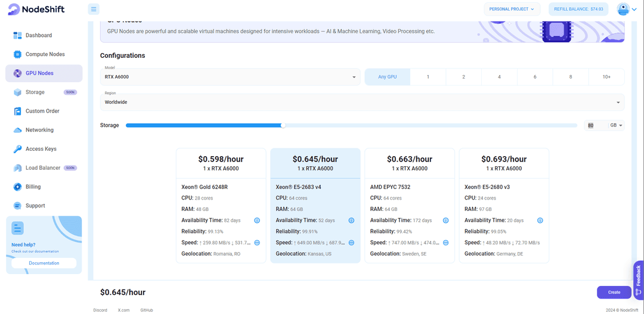Screen dimensions: 644x314
Task: Open Compute Nodes in sidebar
Action: click(44, 54)
